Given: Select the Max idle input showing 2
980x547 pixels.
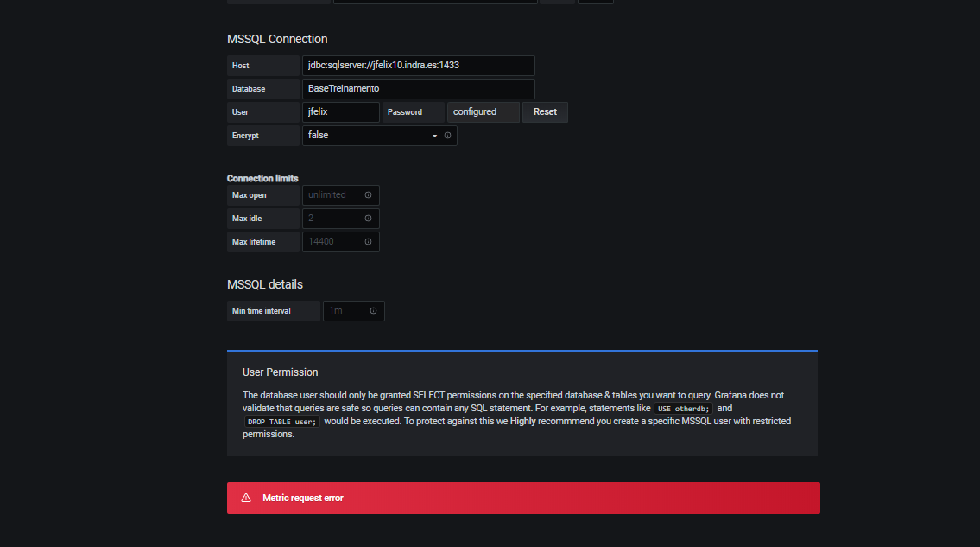Looking at the screenshot, I should pos(337,218).
